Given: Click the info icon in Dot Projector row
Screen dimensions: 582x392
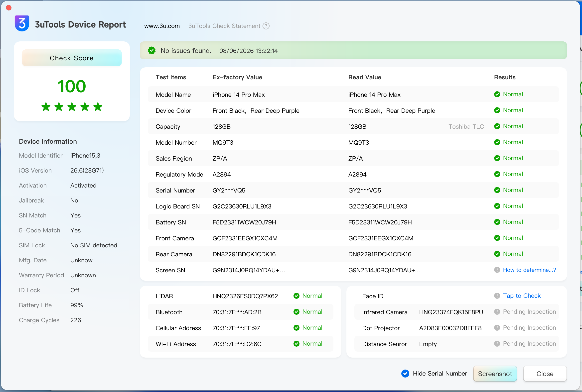Looking at the screenshot, I should point(497,328).
